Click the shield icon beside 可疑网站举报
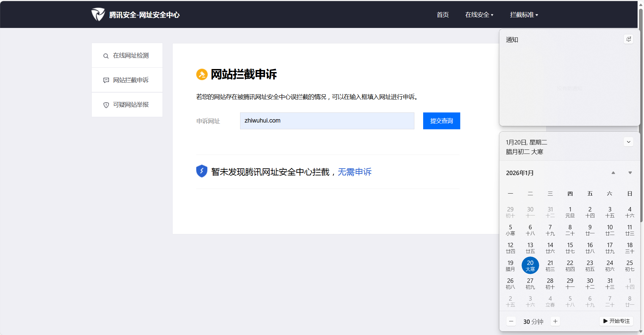The height and width of the screenshot is (335, 644). [x=106, y=105]
